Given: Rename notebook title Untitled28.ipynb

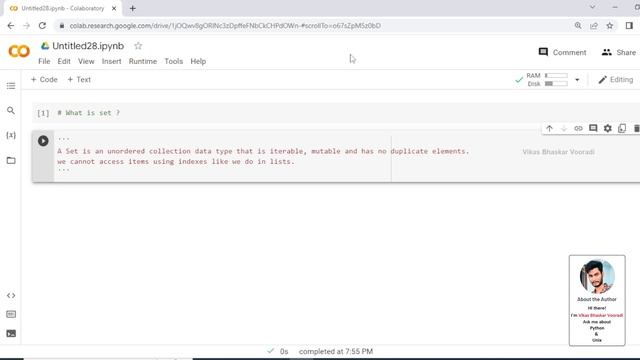Looking at the screenshot, I should click(x=88, y=46).
